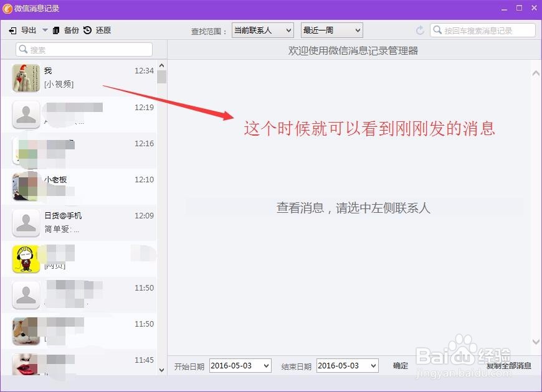Select the upper contact stamped 11:50
The width and height of the screenshot is (542, 392).
[x=79, y=295]
